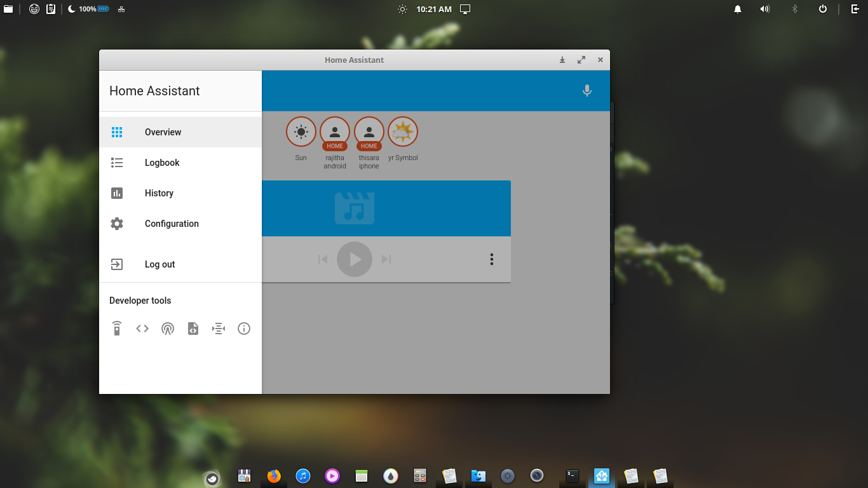Viewport: 868px width, 488px height.
Task: Click the History bar chart icon
Action: coord(117,193)
